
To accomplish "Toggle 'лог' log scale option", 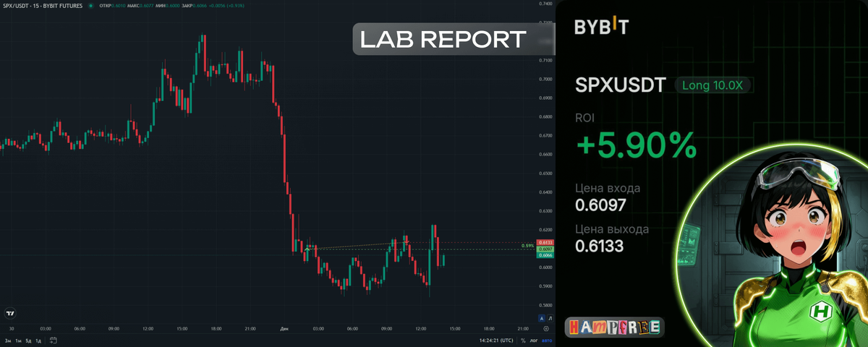I will click(x=535, y=340).
